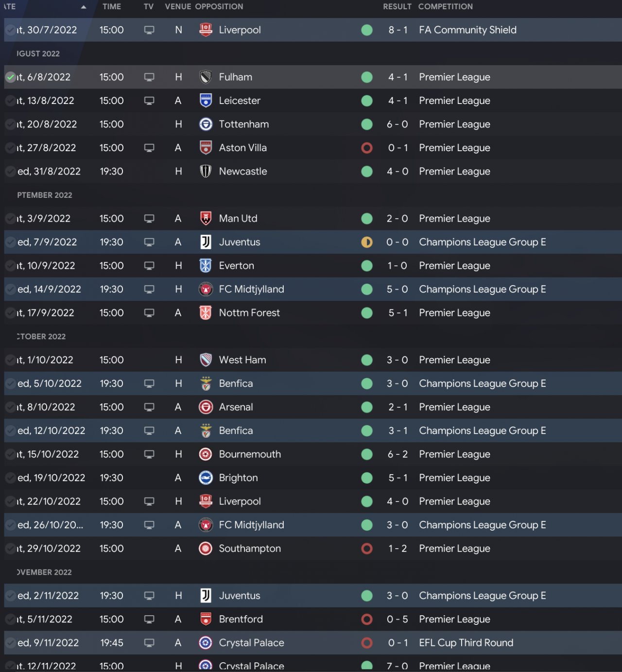Click the Result column header

pos(397,7)
